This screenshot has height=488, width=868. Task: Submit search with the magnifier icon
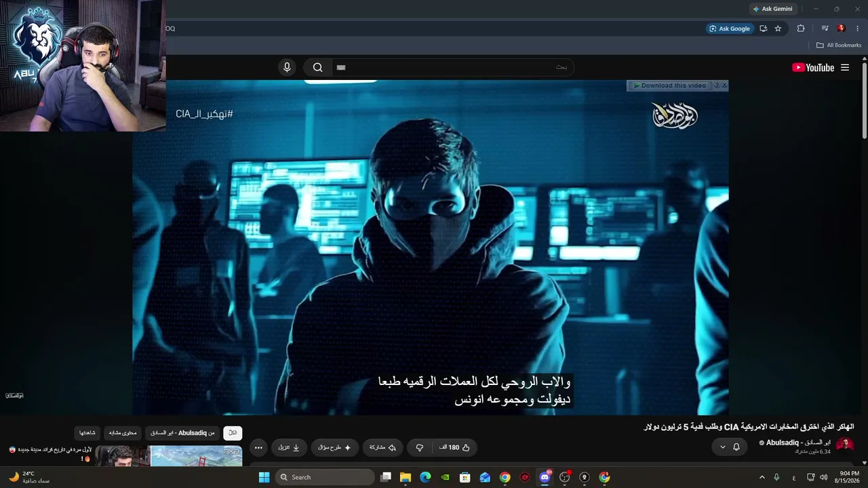[317, 67]
